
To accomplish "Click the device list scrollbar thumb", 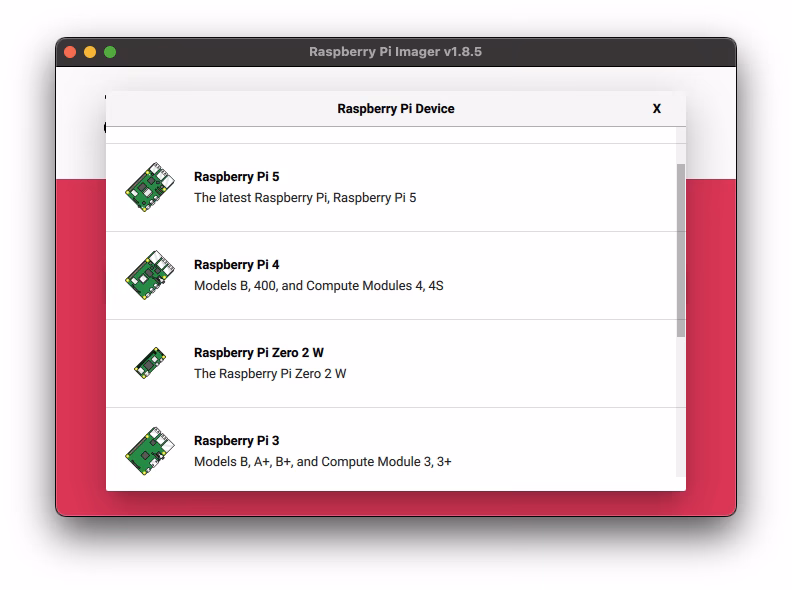I will click(681, 250).
